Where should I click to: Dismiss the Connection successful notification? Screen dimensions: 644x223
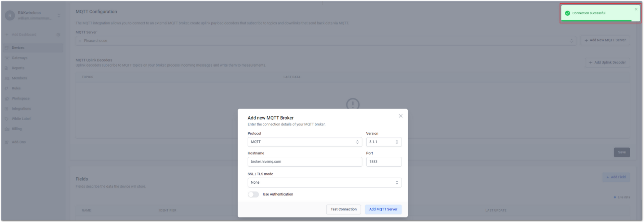click(636, 9)
